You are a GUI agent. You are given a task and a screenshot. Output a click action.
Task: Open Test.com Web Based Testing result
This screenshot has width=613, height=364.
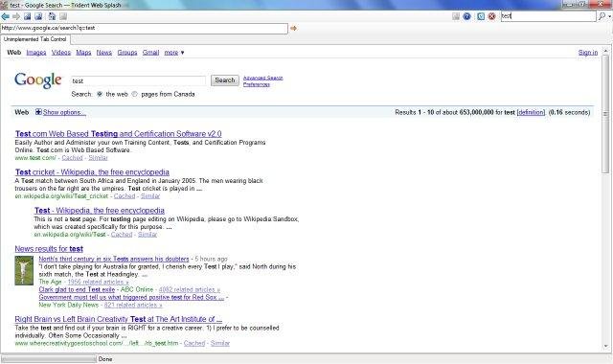tap(119, 134)
